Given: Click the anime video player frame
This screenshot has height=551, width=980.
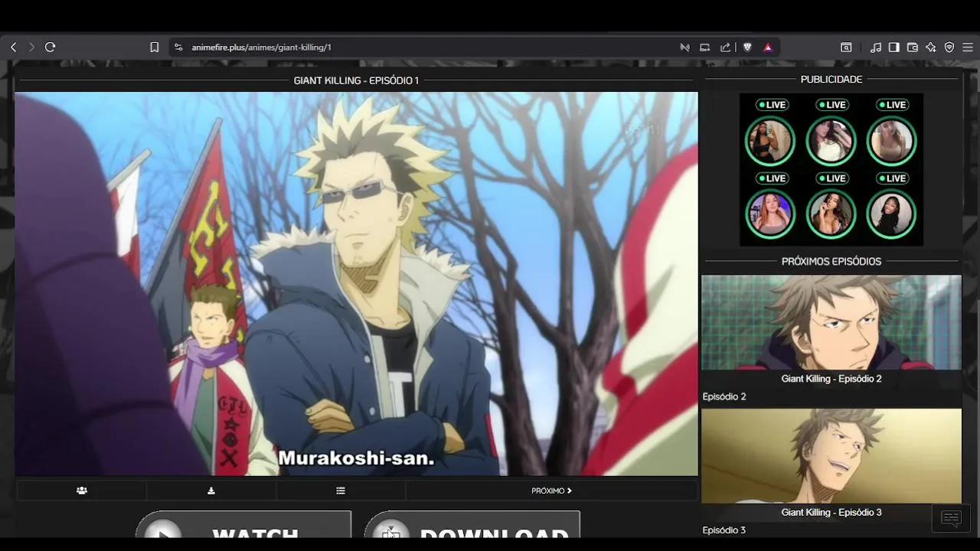Looking at the screenshot, I should click(x=356, y=284).
